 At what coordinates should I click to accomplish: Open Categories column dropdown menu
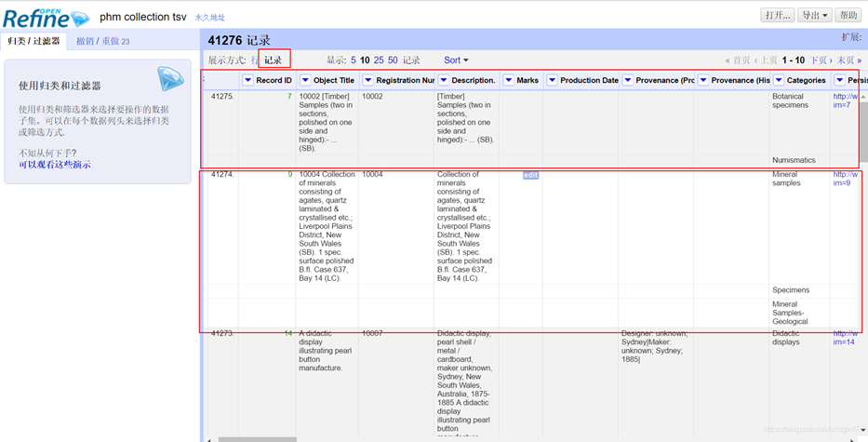pyautogui.click(x=779, y=80)
